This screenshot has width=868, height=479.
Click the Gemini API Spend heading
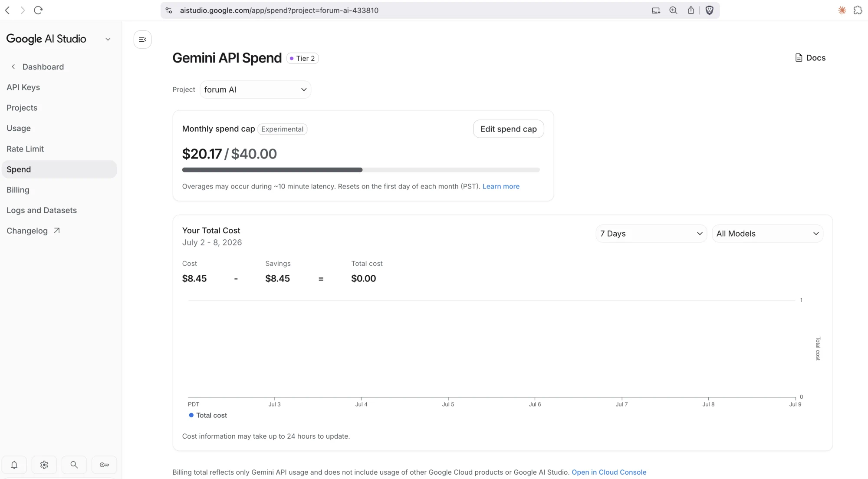(227, 58)
